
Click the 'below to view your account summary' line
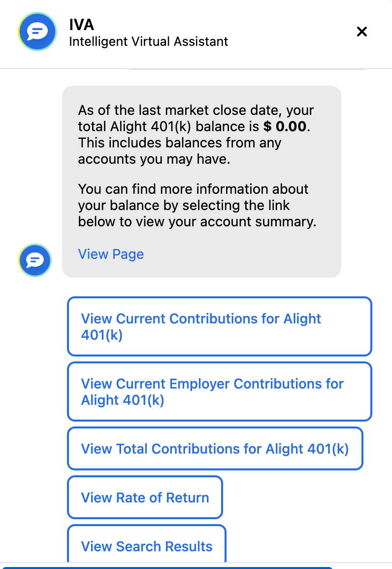pyautogui.click(x=196, y=222)
